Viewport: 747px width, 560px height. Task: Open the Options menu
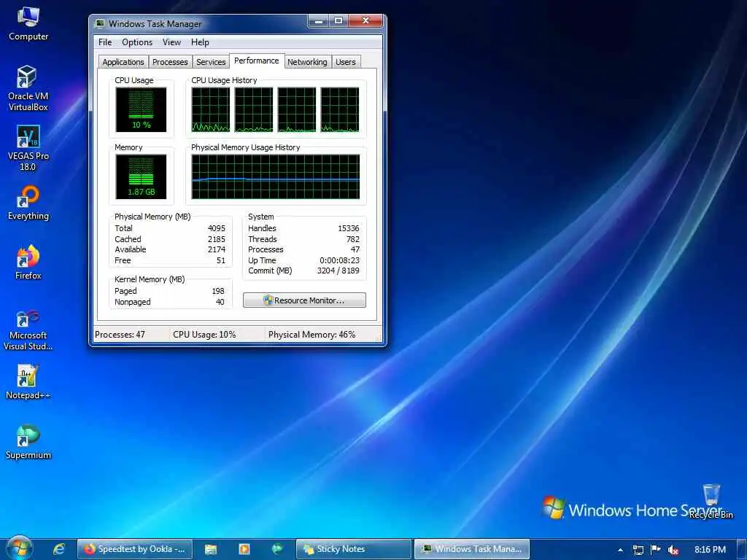136,42
